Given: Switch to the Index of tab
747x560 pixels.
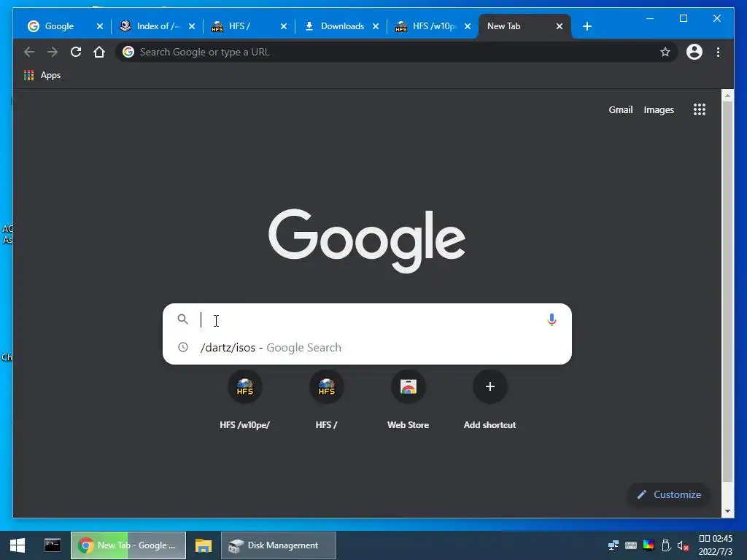Looking at the screenshot, I should (152, 26).
